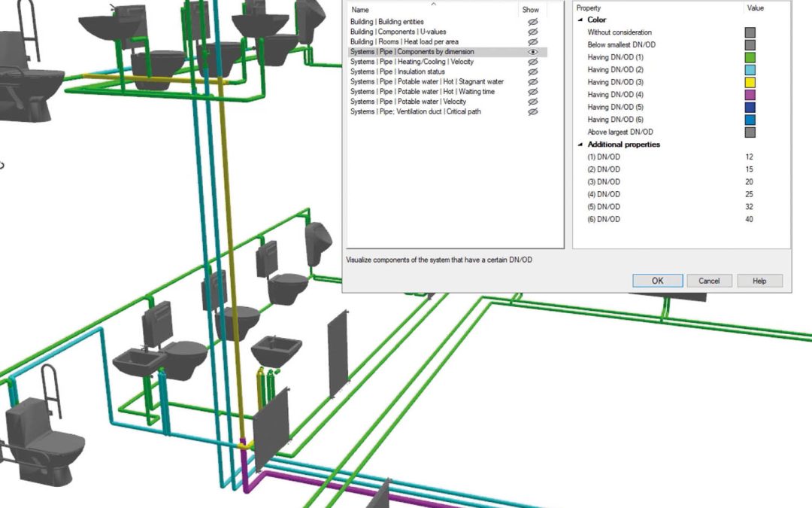Show Systems | Pipe | Insulation status
The height and width of the screenshot is (508, 812).
click(x=532, y=71)
